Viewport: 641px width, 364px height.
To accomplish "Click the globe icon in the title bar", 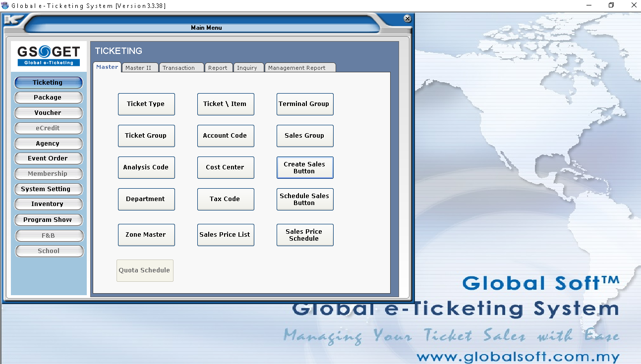I will click(5, 5).
